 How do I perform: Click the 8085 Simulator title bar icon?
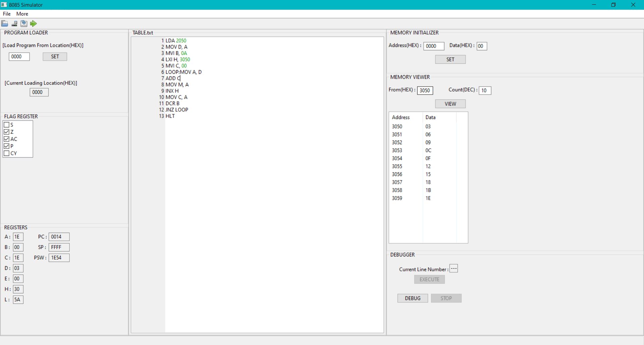tap(4, 5)
